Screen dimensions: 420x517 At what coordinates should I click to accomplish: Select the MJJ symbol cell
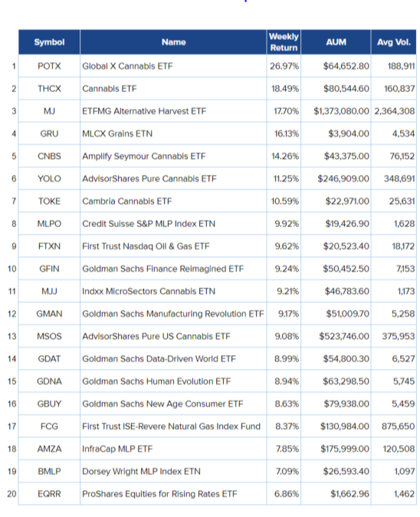click(x=49, y=291)
